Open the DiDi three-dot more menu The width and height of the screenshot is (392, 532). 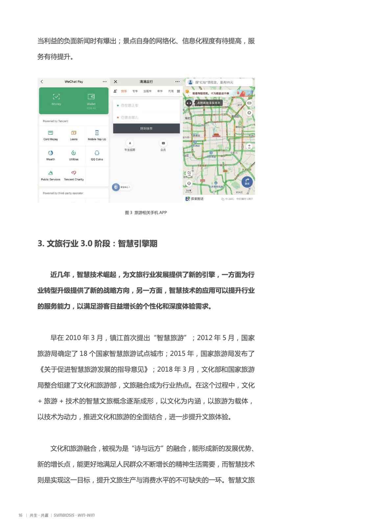pyautogui.click(x=177, y=82)
